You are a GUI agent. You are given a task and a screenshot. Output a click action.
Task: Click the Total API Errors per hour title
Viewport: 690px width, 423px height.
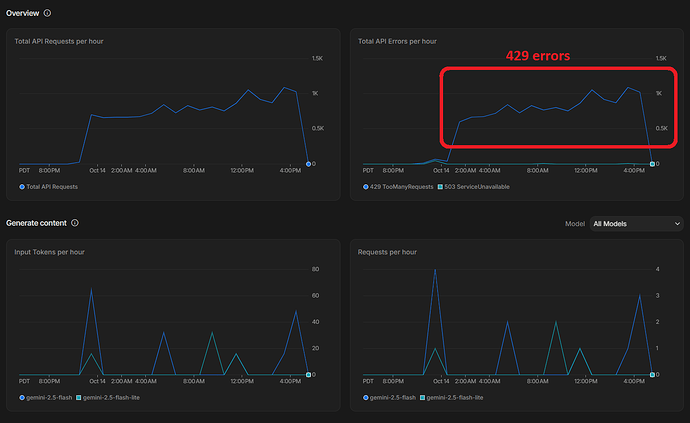pos(397,41)
